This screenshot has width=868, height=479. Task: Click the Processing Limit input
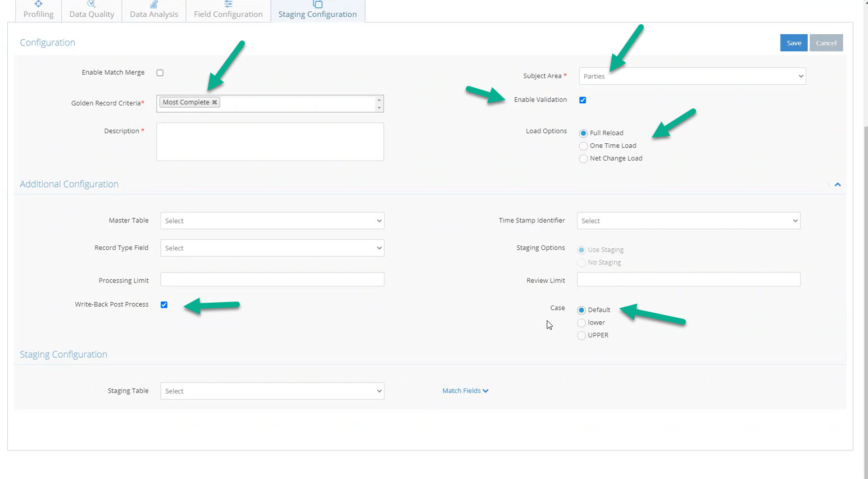pyautogui.click(x=272, y=279)
